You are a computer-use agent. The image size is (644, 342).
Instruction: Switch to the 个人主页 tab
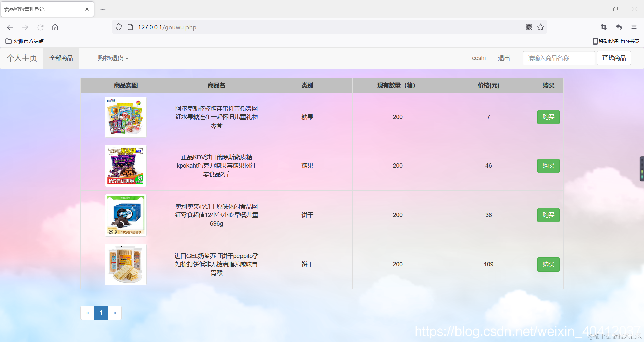click(x=22, y=58)
